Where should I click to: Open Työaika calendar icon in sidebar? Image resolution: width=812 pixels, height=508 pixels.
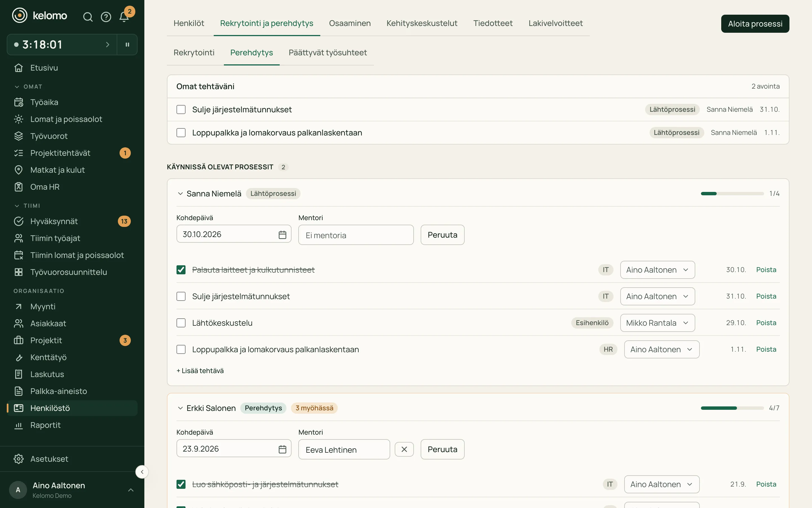pos(19,102)
